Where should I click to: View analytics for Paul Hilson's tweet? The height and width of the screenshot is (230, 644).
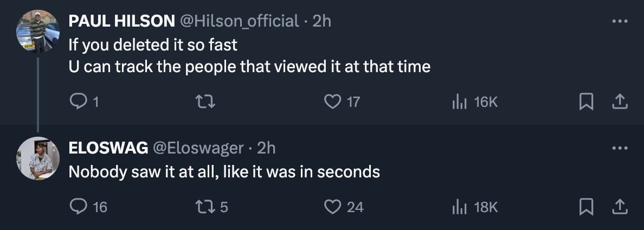click(459, 101)
